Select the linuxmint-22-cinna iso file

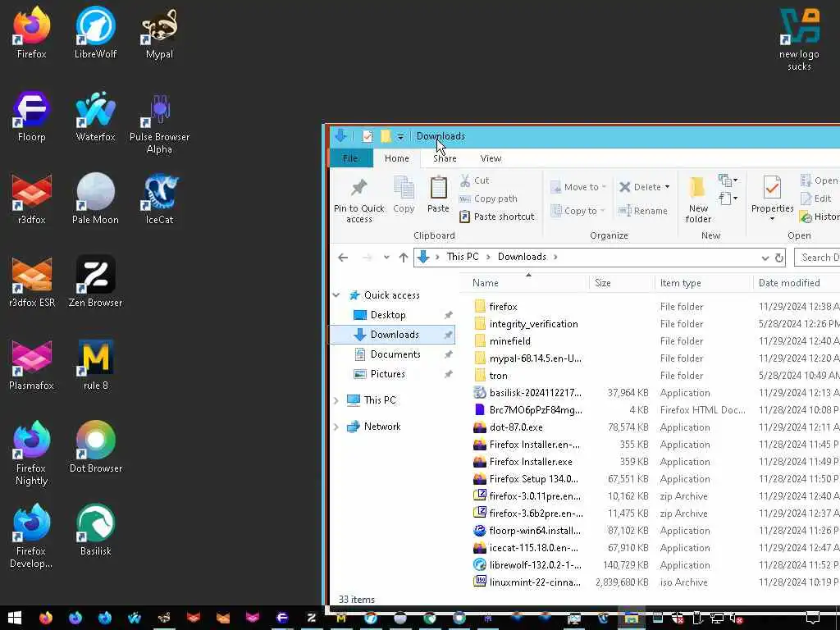(x=535, y=582)
